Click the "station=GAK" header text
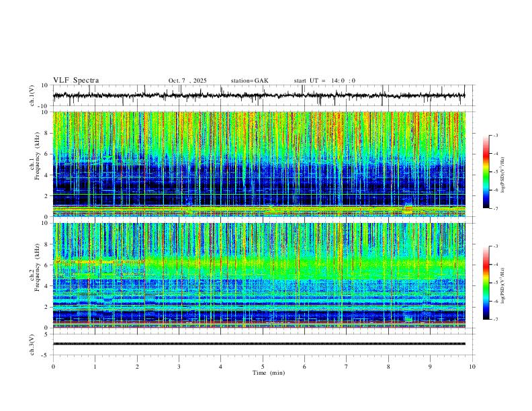532x411 pixels. pyautogui.click(x=249, y=81)
